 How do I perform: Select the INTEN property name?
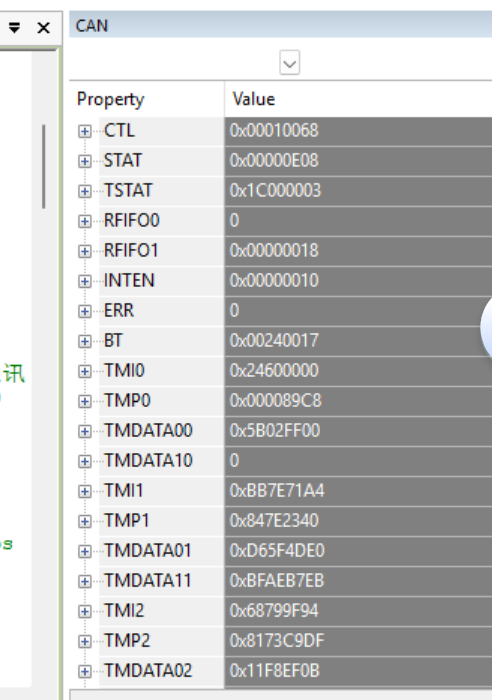129,280
